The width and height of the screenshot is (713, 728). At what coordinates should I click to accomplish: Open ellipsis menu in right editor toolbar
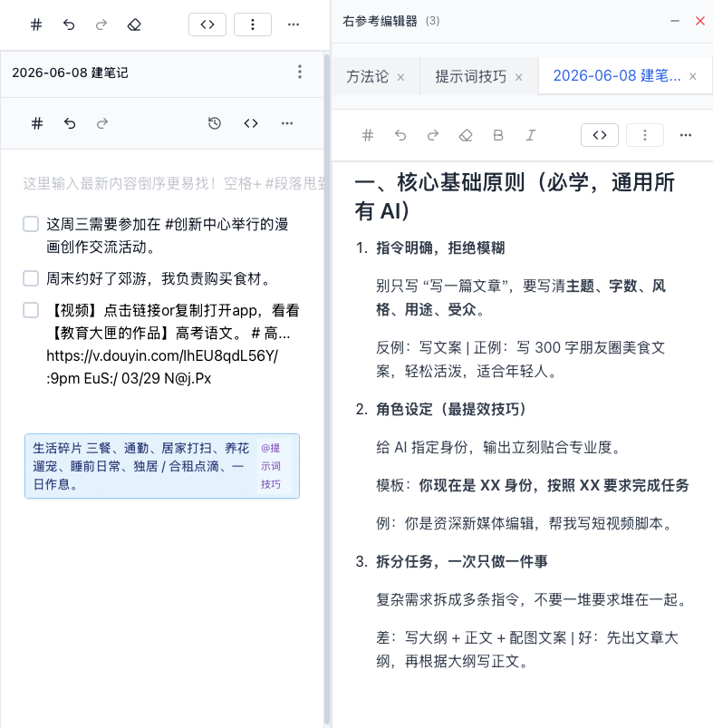click(x=686, y=135)
